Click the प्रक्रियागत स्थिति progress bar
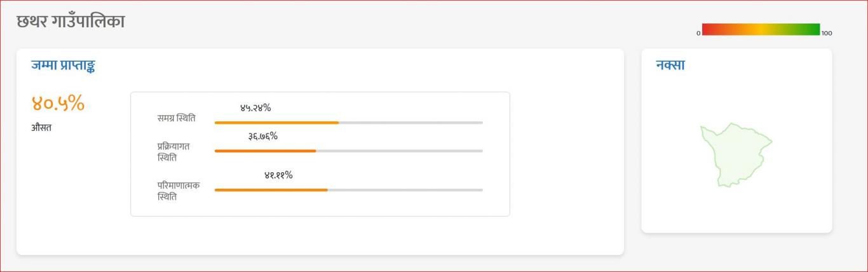 348,151
